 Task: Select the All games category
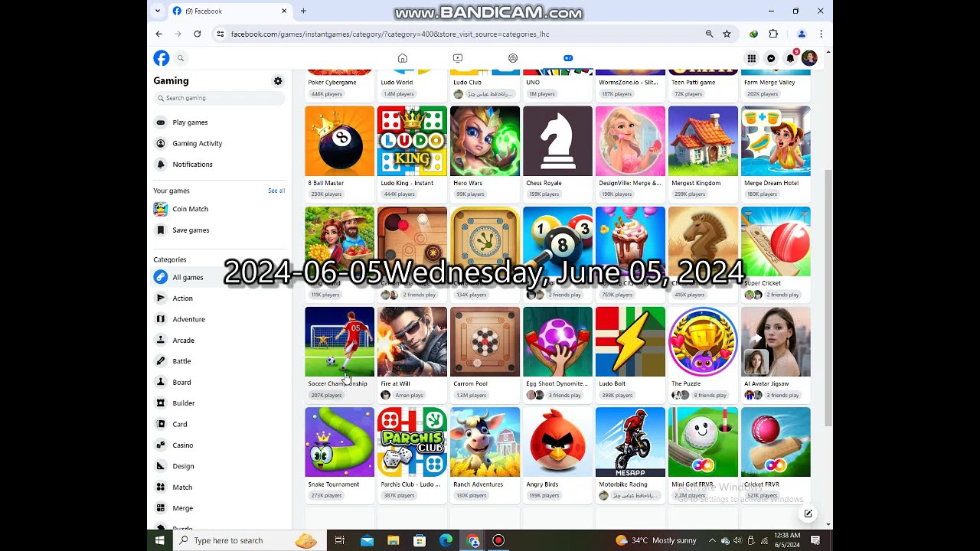click(x=219, y=277)
